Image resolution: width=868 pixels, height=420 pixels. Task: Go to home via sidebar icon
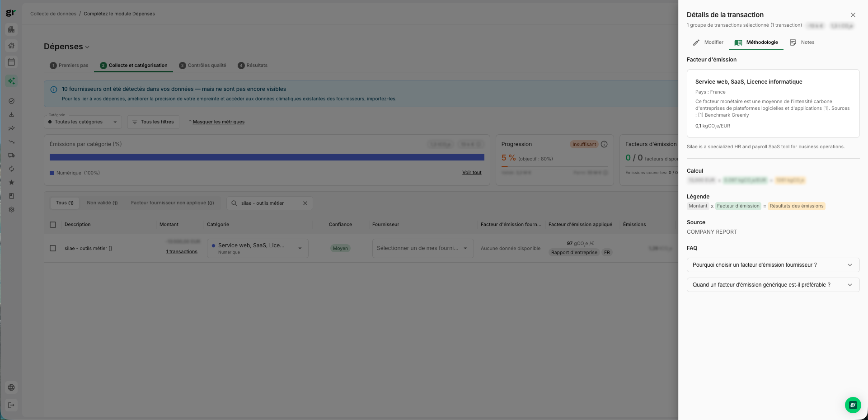pos(11,46)
